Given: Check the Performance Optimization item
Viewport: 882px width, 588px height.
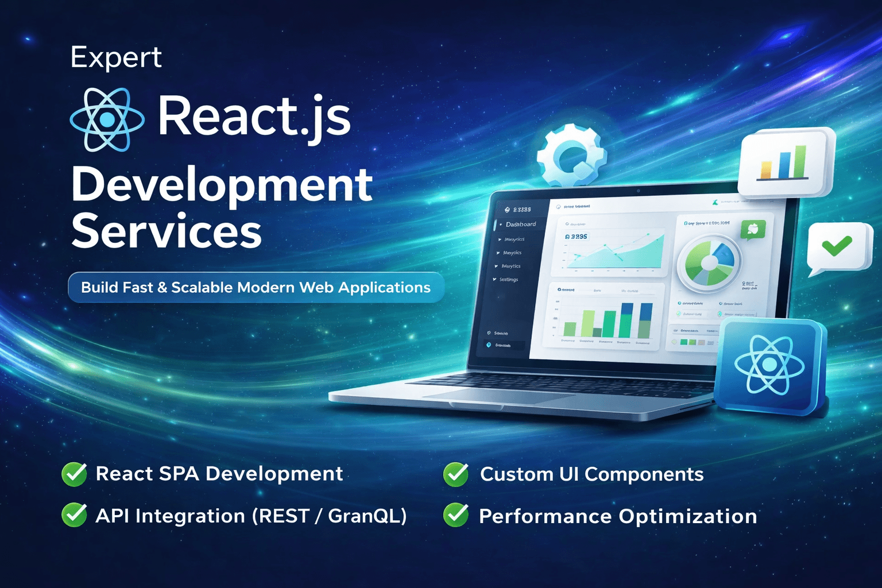Looking at the screenshot, I should click(x=455, y=516).
